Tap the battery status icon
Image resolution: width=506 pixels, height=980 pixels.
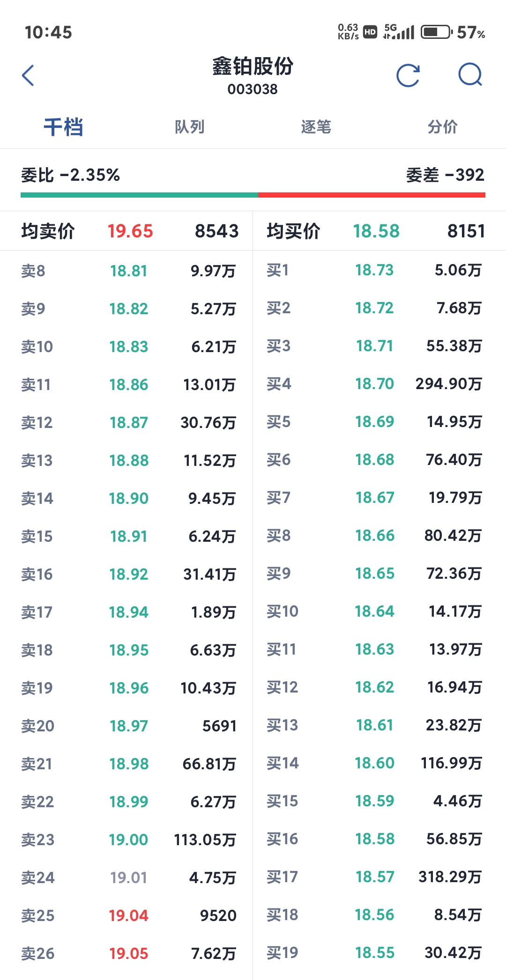[x=437, y=32]
